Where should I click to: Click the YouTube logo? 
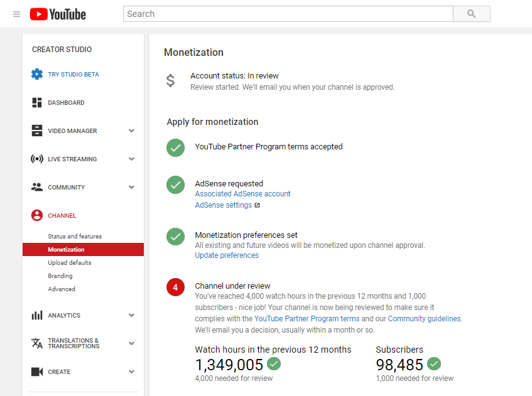58,14
